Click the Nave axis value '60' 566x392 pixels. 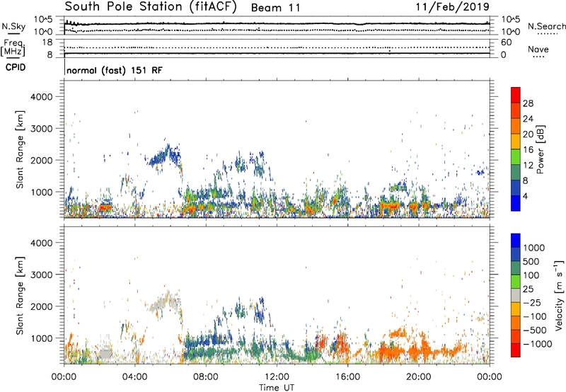[506, 42]
